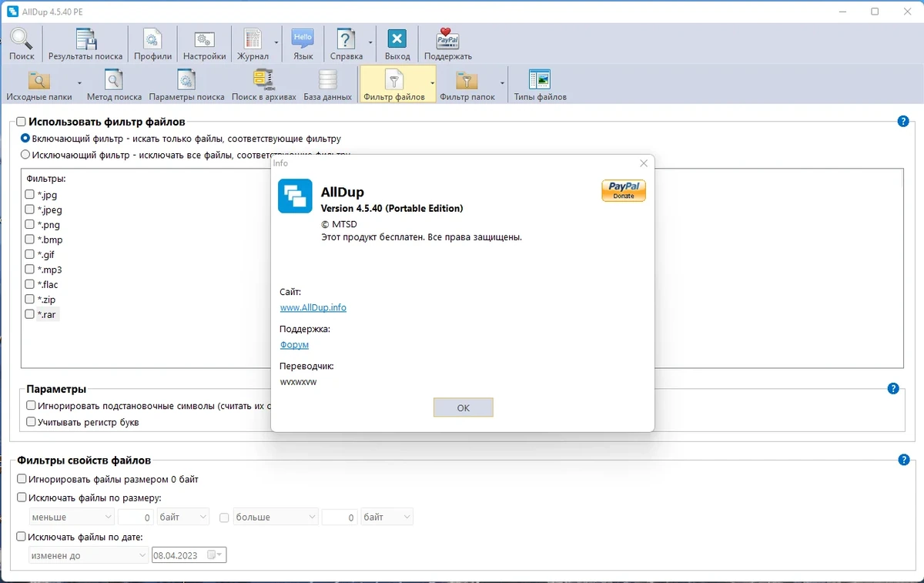
Task: Open the изменен до date dropdown
Action: tap(89, 555)
